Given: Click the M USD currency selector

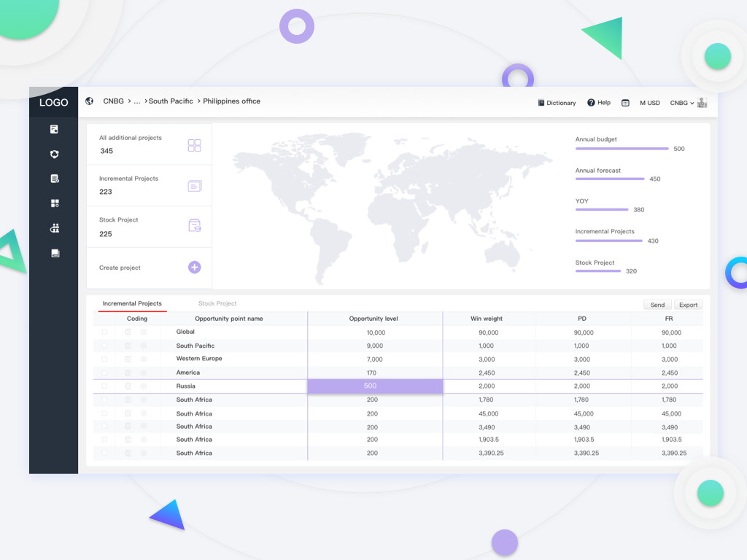Looking at the screenshot, I should [x=649, y=103].
